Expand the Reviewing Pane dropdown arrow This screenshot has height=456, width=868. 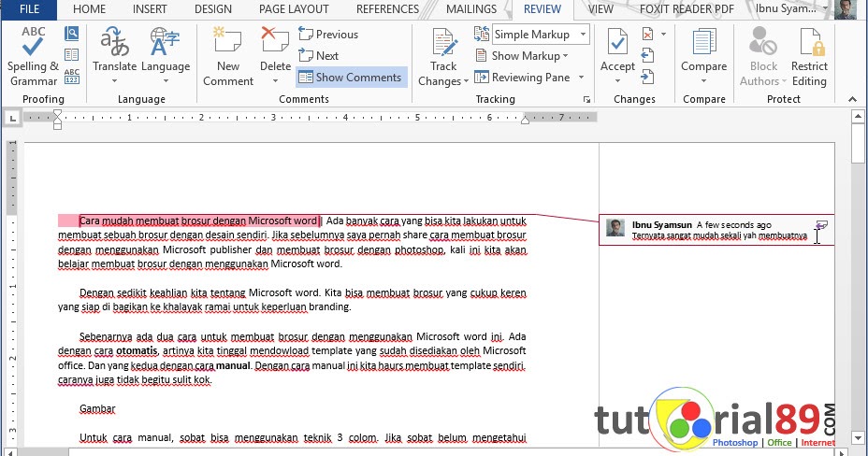coord(582,78)
